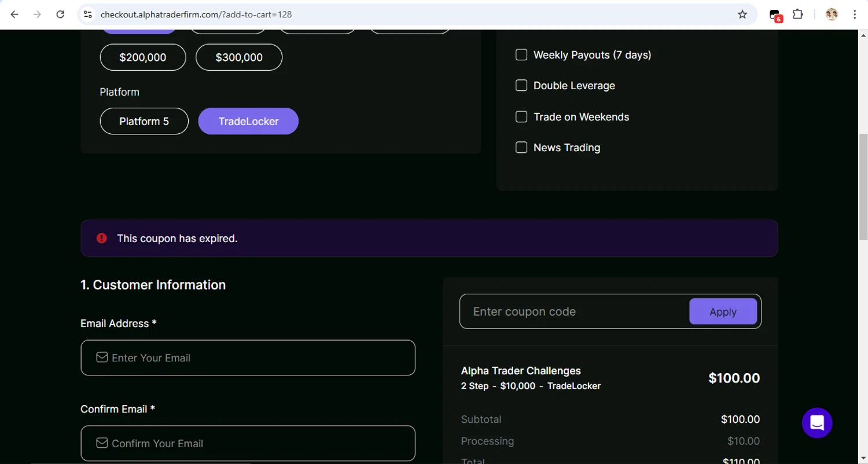
Task: Open the Chrome profile avatar
Action: 832,14
